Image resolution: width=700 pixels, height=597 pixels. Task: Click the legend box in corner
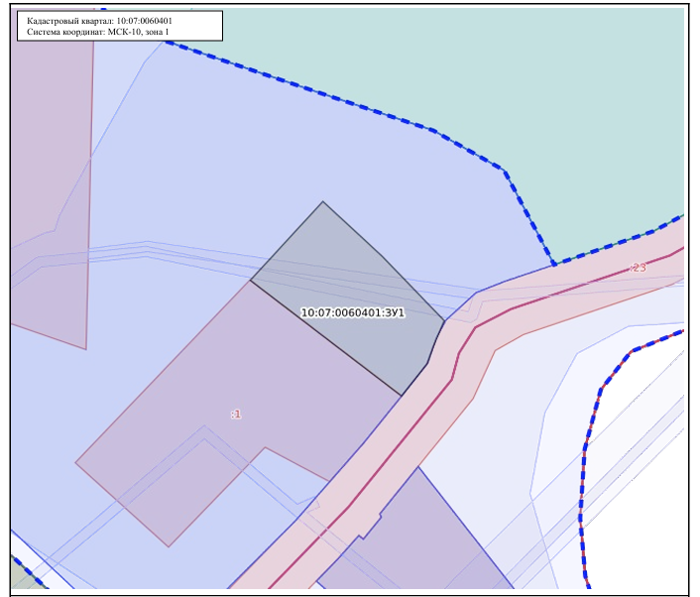pos(120,26)
